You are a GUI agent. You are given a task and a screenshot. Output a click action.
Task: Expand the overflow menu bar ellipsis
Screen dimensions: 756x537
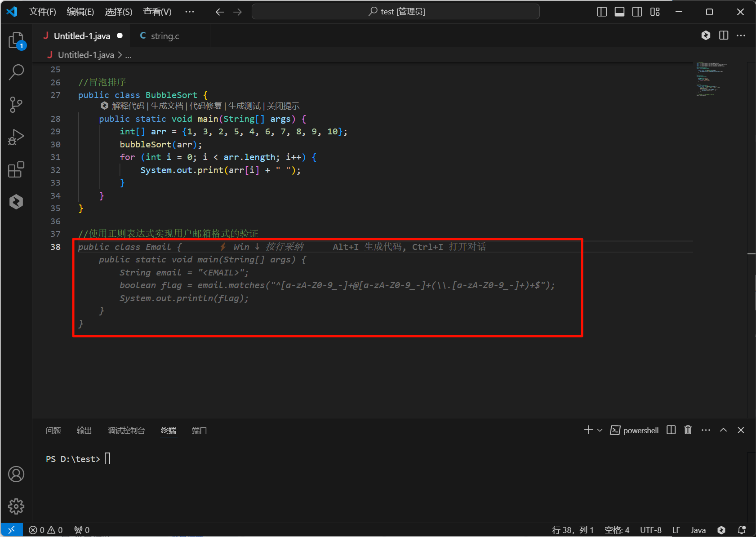[x=190, y=12]
